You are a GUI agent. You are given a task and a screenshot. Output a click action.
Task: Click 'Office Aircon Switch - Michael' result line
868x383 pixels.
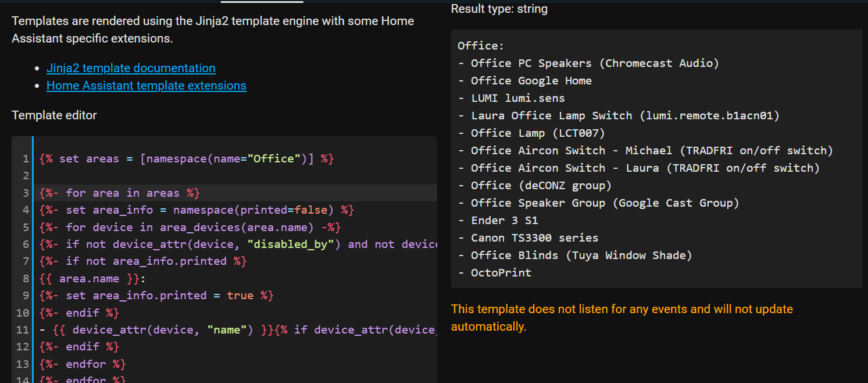click(x=645, y=150)
